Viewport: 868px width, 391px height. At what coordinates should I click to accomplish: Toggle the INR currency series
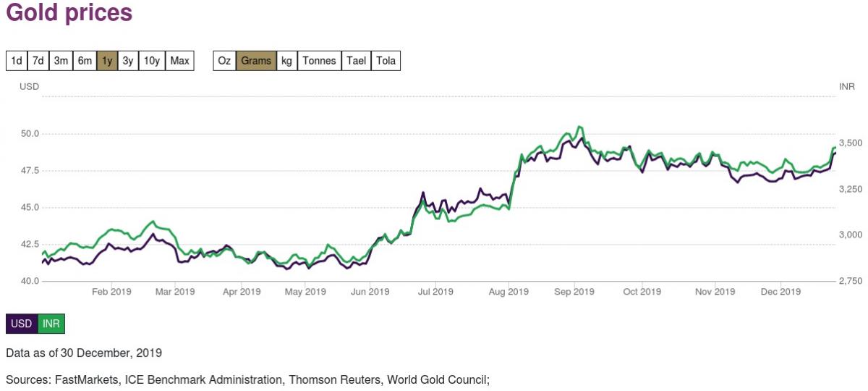pos(51,324)
